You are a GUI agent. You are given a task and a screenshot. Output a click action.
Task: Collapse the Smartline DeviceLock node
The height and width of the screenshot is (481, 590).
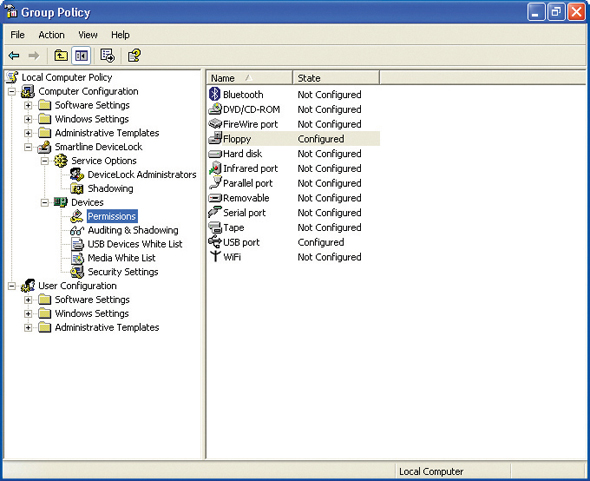coord(28,147)
